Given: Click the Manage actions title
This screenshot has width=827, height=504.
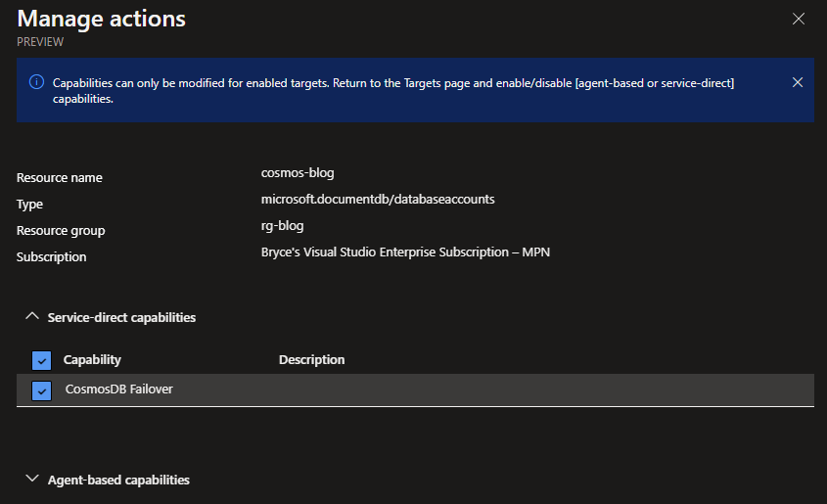Looking at the screenshot, I should [102, 18].
